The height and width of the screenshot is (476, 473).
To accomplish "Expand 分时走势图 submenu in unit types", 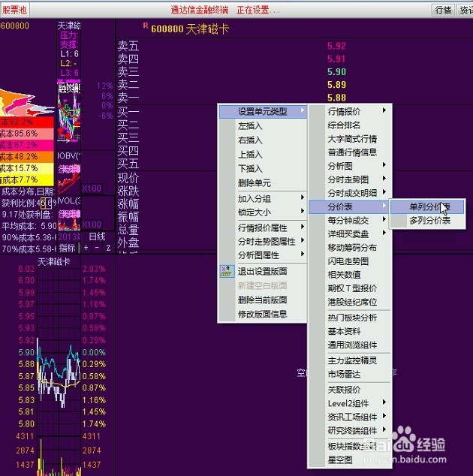I will click(x=351, y=179).
